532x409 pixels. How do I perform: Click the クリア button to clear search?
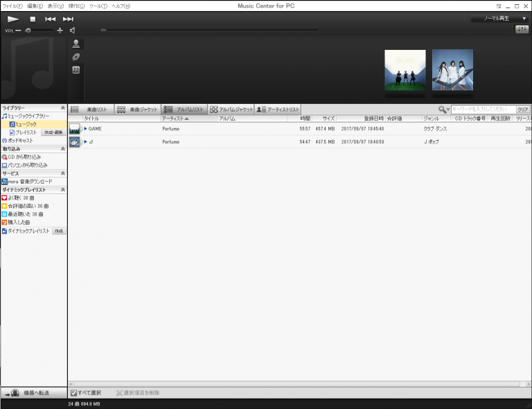click(522, 110)
